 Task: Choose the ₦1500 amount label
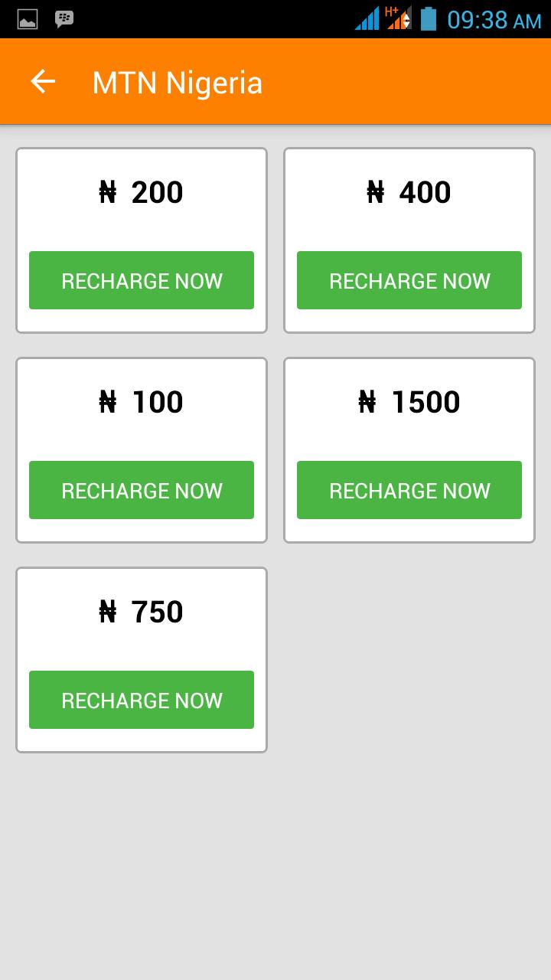click(409, 402)
